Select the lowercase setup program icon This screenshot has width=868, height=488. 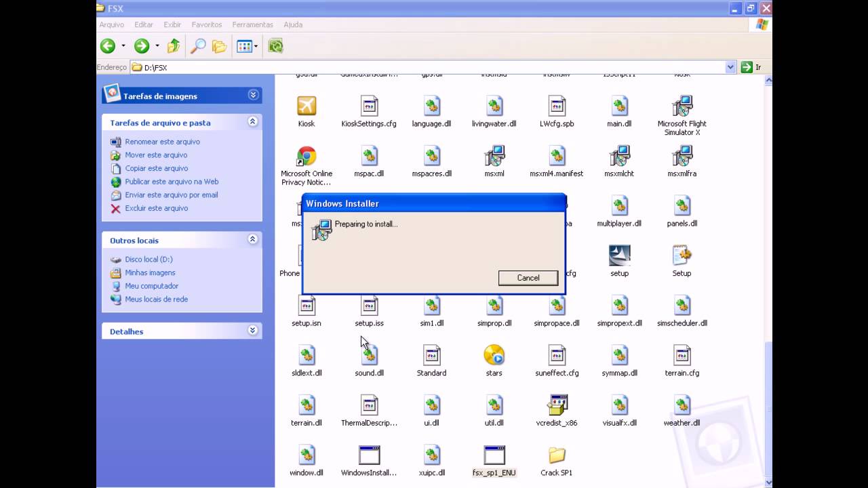pyautogui.click(x=619, y=256)
